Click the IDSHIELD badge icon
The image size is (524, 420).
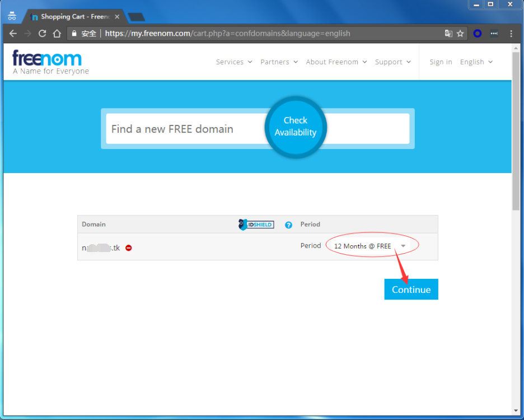[x=256, y=225]
